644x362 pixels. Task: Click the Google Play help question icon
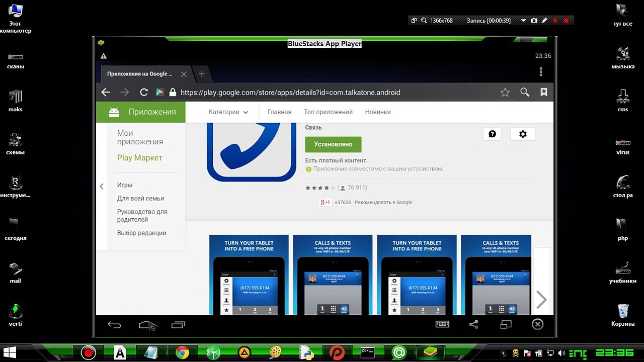click(x=492, y=134)
